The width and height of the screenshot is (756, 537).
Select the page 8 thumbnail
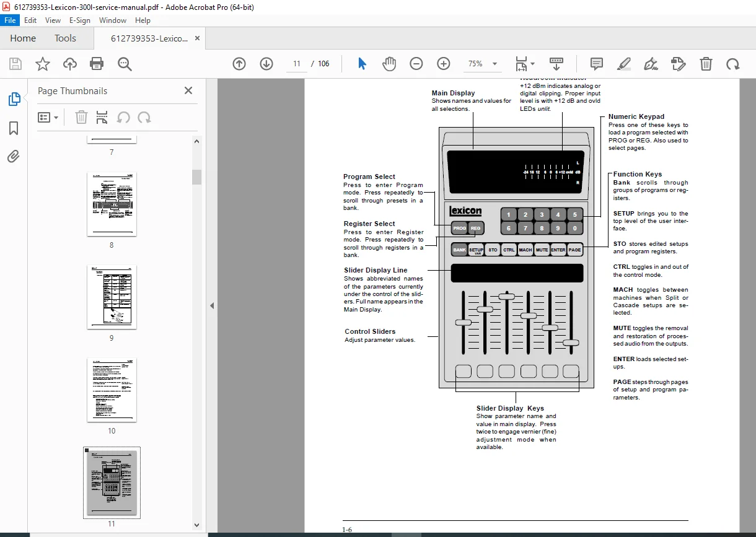[x=112, y=204]
